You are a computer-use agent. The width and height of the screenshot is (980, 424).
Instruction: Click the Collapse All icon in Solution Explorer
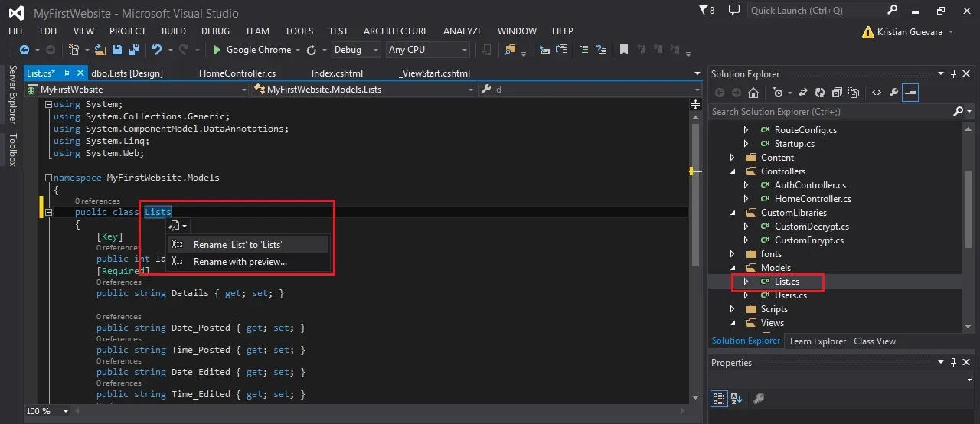point(836,93)
